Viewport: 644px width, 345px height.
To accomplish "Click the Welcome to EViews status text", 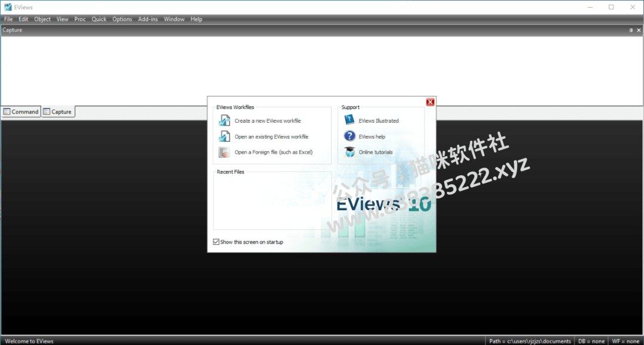I will point(29,341).
